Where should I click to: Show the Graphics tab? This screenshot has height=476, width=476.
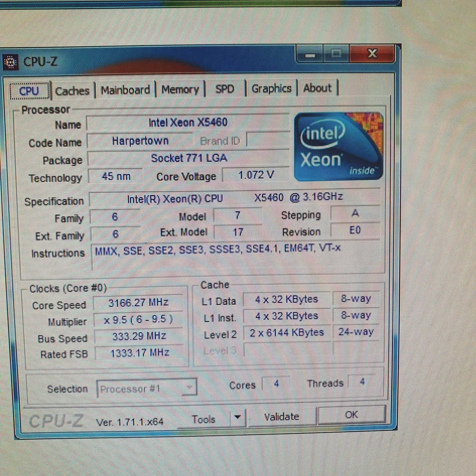271,88
